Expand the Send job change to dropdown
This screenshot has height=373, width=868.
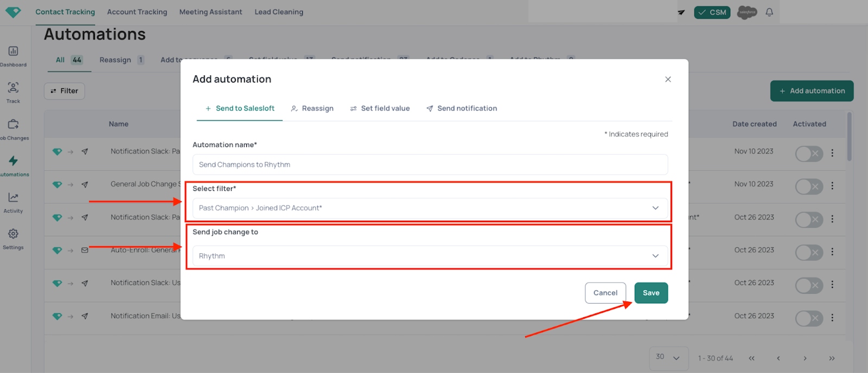point(430,256)
